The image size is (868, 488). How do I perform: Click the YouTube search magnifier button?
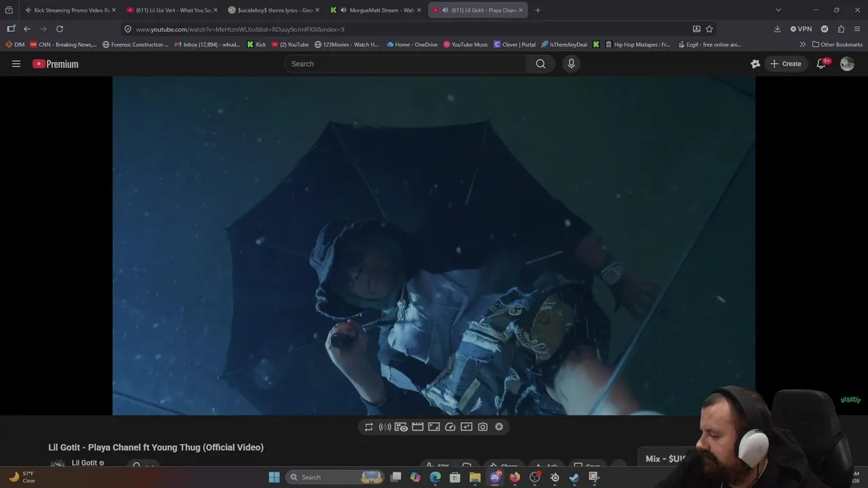540,64
